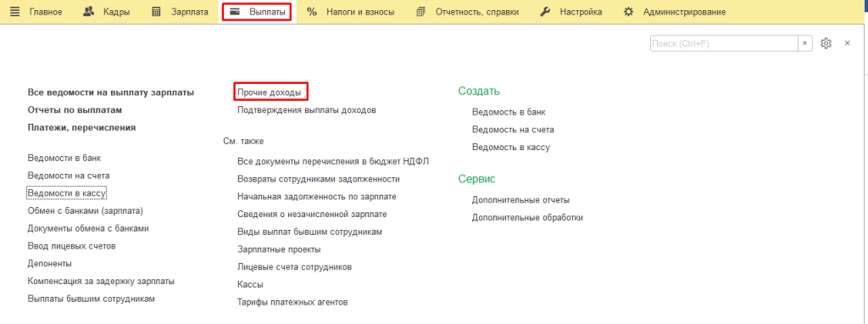The height and width of the screenshot is (324, 868).
Task: Open Начальная задолженность по зарплате
Action: click(x=317, y=197)
